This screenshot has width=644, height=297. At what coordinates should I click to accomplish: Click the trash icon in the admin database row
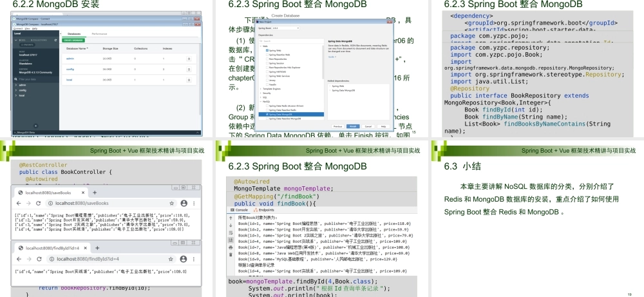(x=189, y=59)
